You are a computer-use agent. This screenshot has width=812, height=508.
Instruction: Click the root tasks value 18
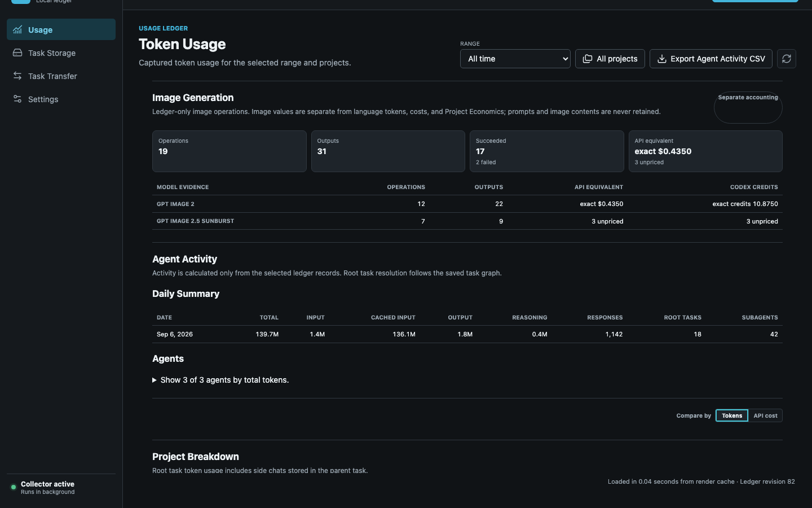tap(698, 334)
